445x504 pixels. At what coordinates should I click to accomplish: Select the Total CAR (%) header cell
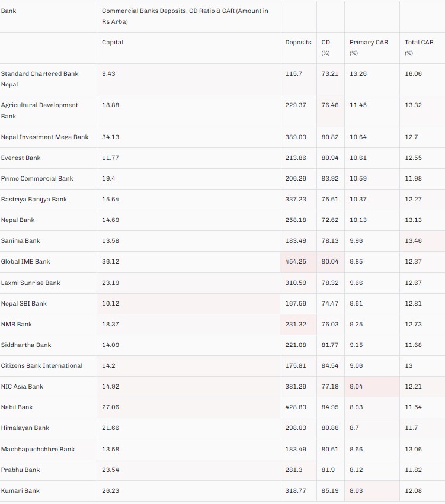pos(419,47)
